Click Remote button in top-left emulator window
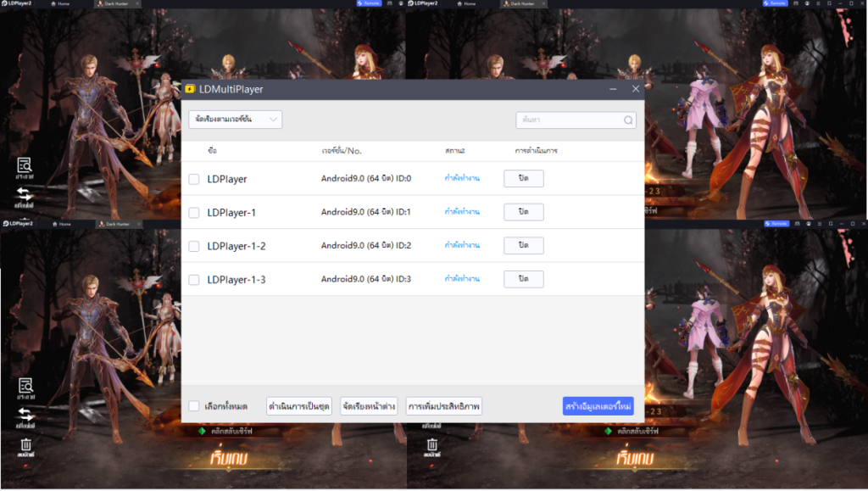This screenshot has width=868, height=491. point(369,3)
